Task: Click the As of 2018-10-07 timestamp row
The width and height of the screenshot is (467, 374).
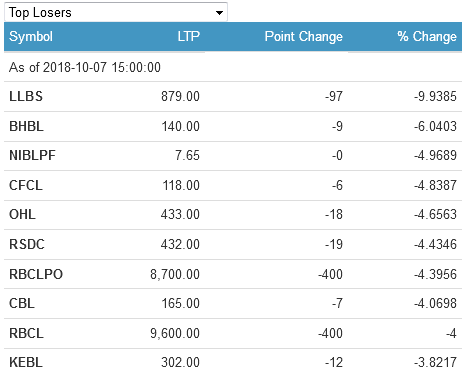Action: pos(233,67)
